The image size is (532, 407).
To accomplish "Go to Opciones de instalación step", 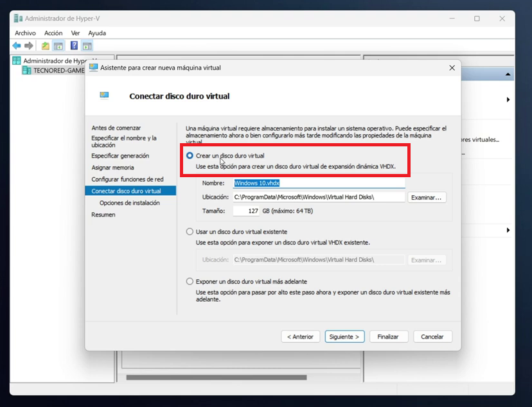I will (130, 203).
